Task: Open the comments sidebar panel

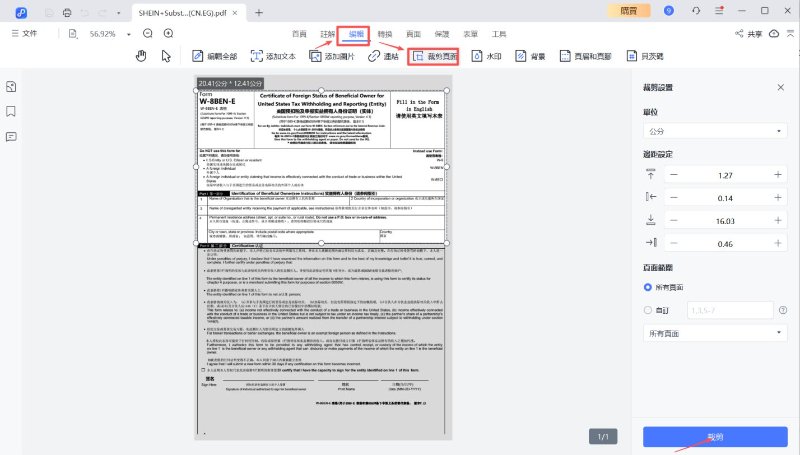Action: click(x=11, y=136)
